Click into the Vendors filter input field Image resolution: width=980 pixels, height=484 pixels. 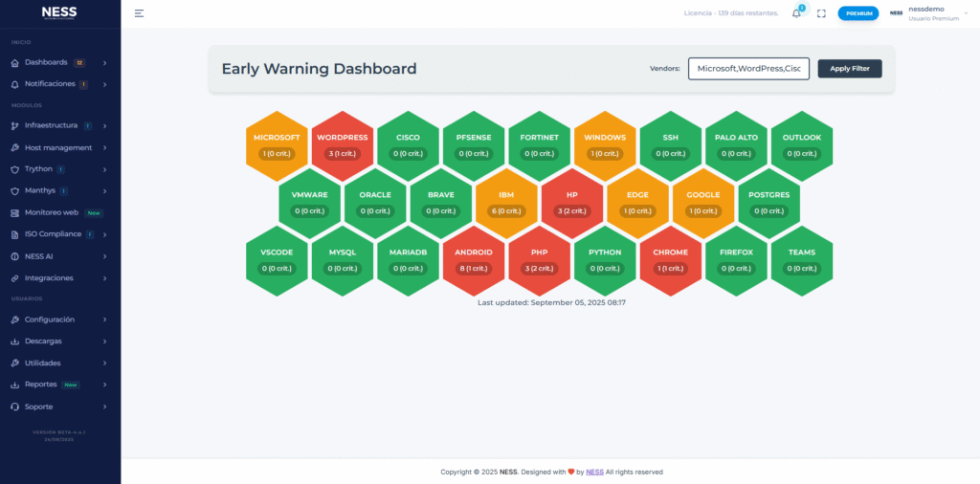pos(748,69)
